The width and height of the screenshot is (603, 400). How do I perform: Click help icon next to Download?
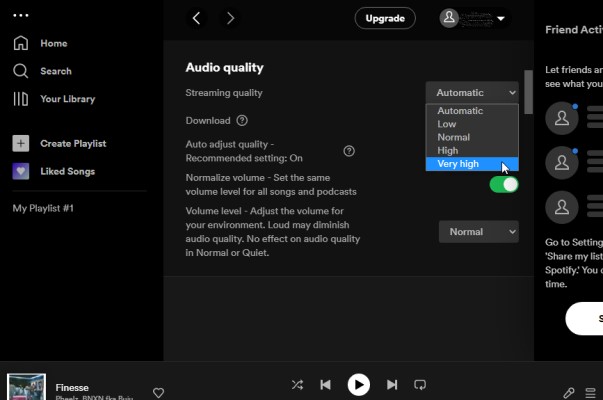coord(242,121)
